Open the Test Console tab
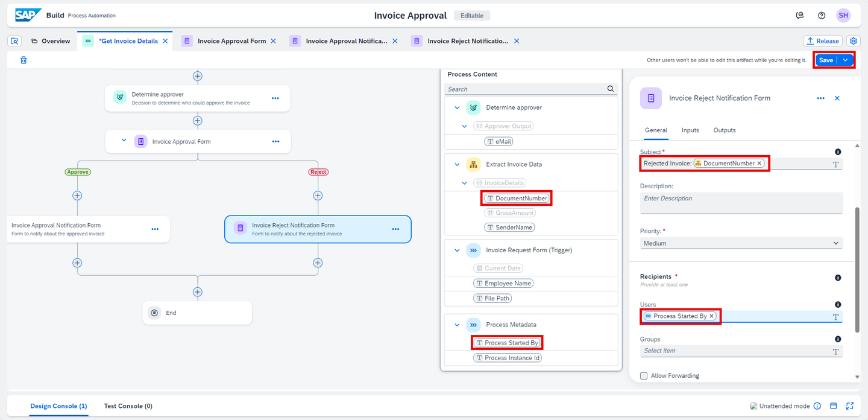Viewport: 868px width, 420px height. click(x=128, y=406)
